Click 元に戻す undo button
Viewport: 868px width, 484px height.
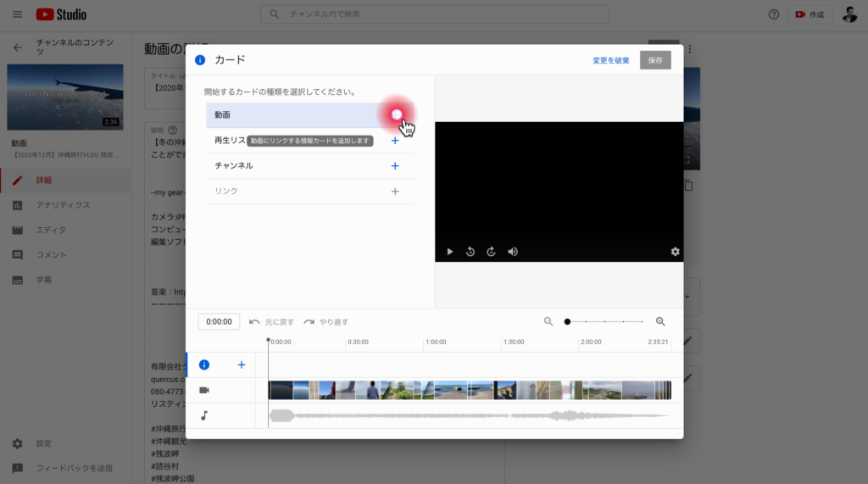coord(271,322)
